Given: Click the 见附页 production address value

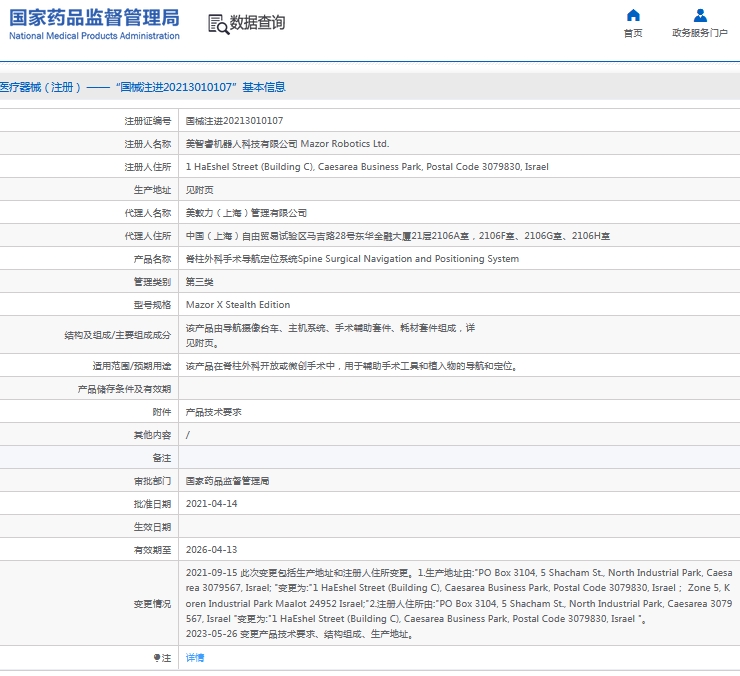Looking at the screenshot, I should (x=199, y=190).
